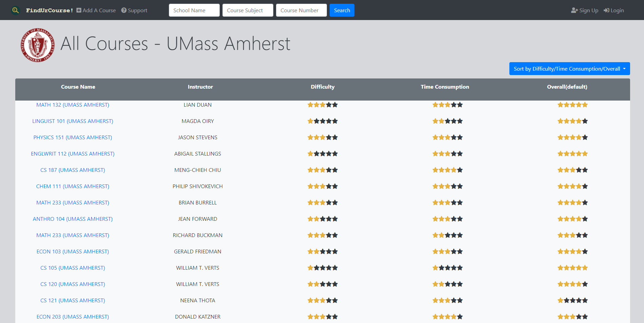Click Overall stars for CS 121
Screen dimensions: 644x323
point(572,301)
